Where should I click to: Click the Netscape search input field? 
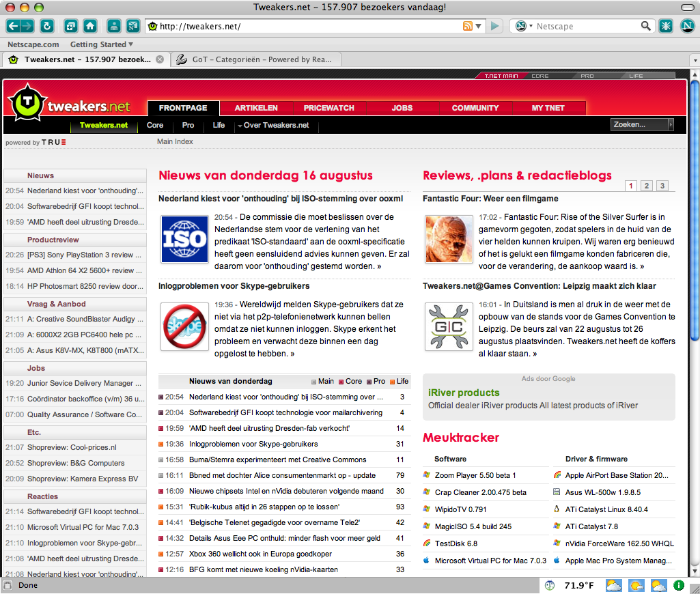click(587, 26)
